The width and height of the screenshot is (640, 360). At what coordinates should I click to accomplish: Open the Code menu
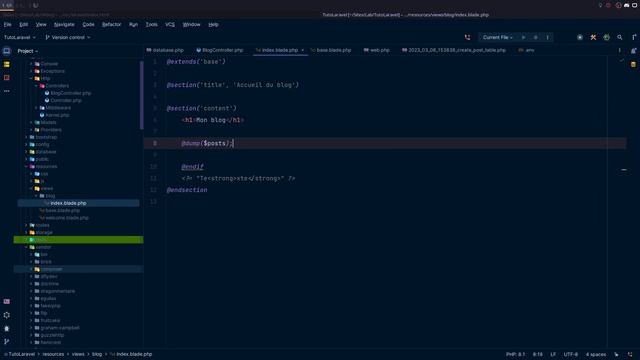pos(88,24)
